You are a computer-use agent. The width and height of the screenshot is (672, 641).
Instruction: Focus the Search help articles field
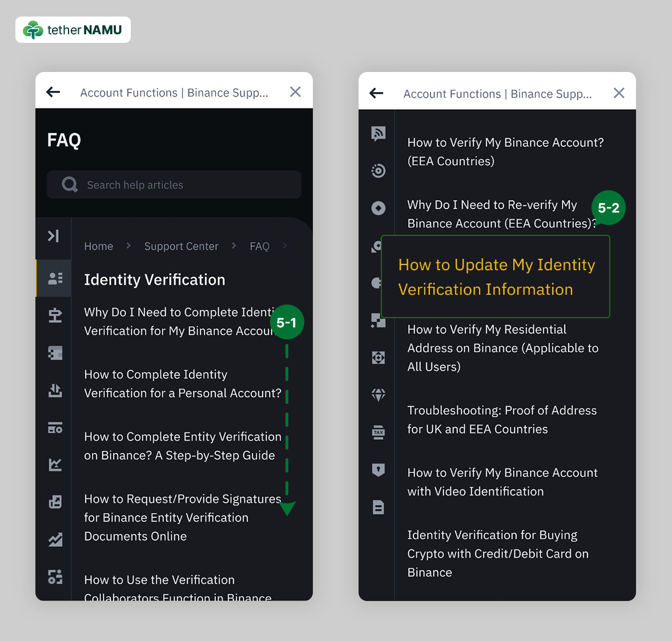[174, 185]
